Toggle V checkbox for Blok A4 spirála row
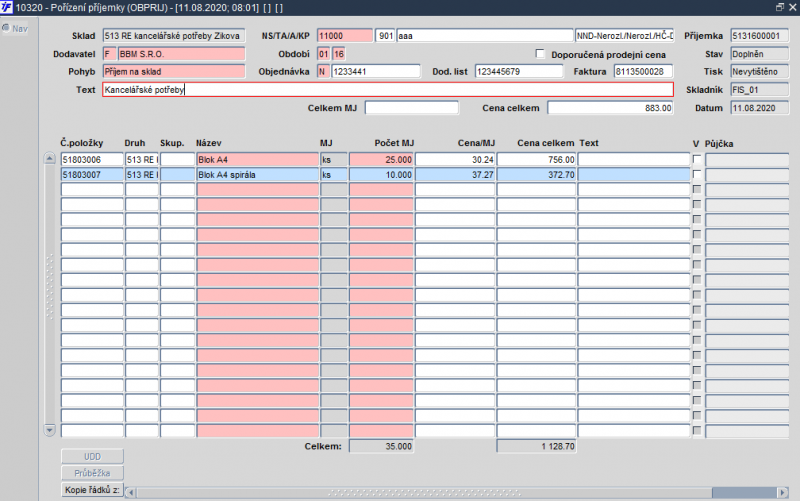Viewport: 800px width, 501px height. [696, 174]
